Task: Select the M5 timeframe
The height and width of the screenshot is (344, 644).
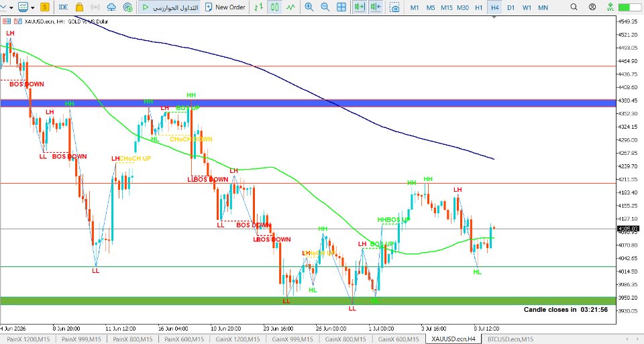Action: [x=431, y=7]
